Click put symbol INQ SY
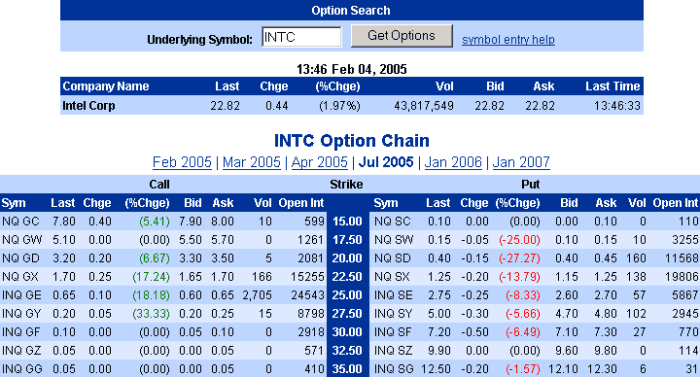This screenshot has height=377, width=700. click(x=393, y=314)
